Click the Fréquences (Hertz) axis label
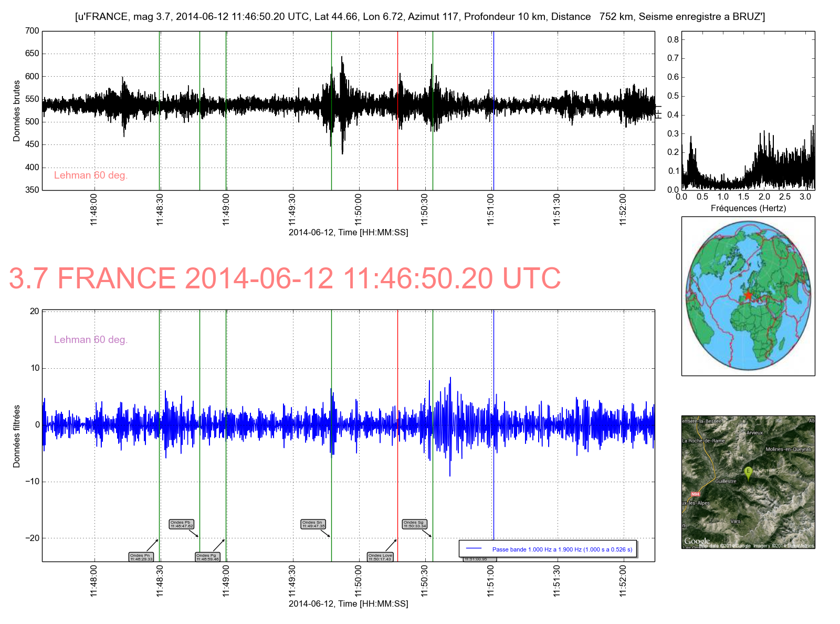840x624 pixels. (748, 209)
